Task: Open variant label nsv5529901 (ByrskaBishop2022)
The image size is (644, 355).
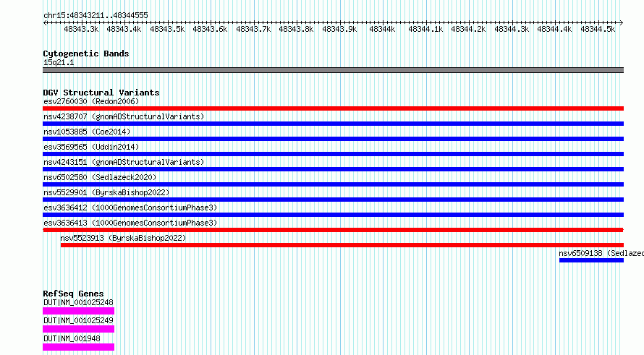Action: tap(106, 192)
